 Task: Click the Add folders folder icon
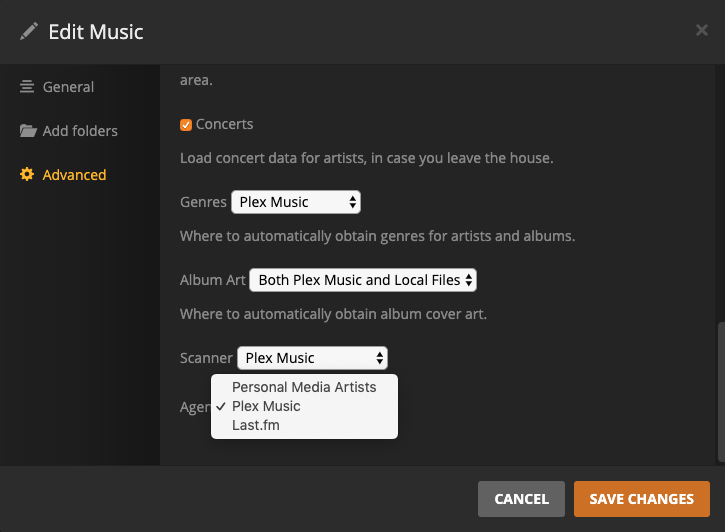click(x=28, y=131)
